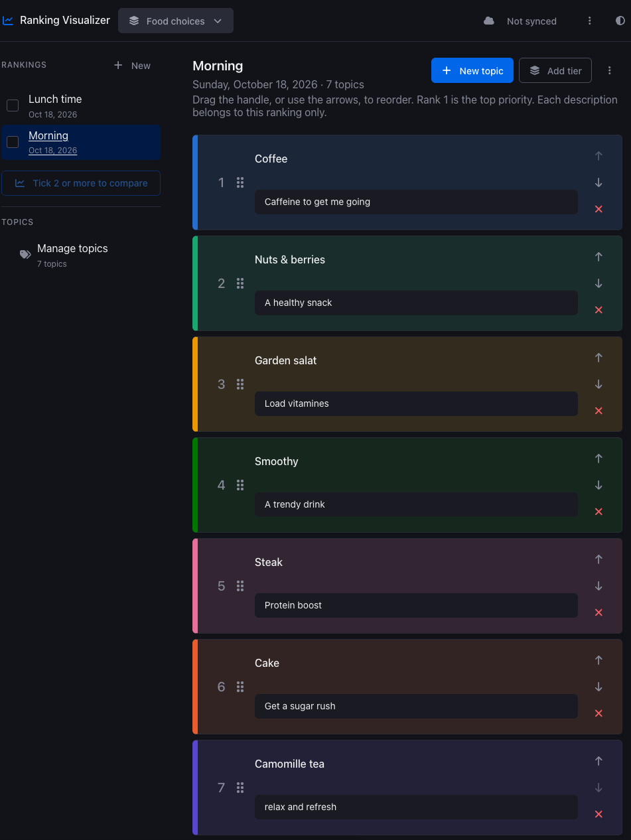Viewport: 631px width, 840px height.
Task: Create a New ranking in the sidebar
Action: point(132,65)
